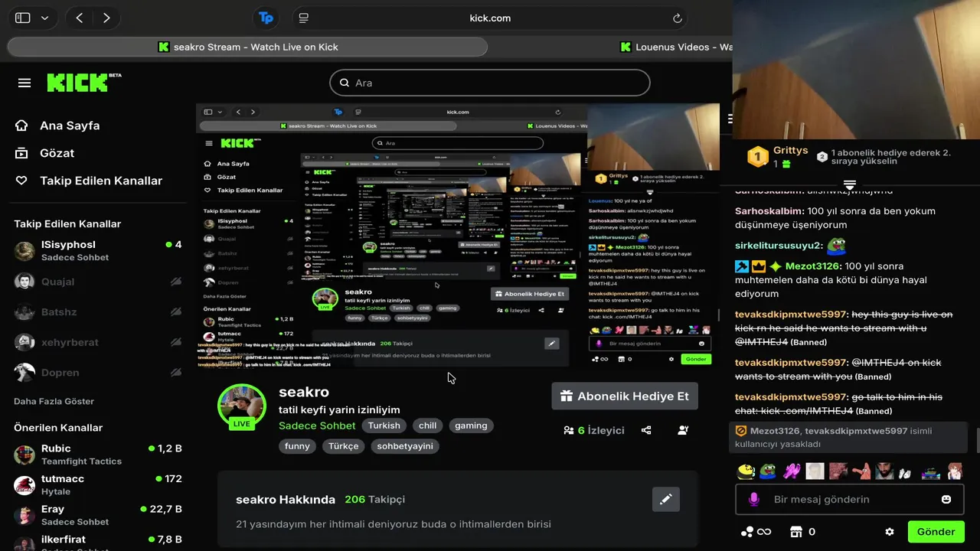Go forward with the browser forward arrow
The height and width of the screenshot is (551, 980).
click(x=106, y=18)
